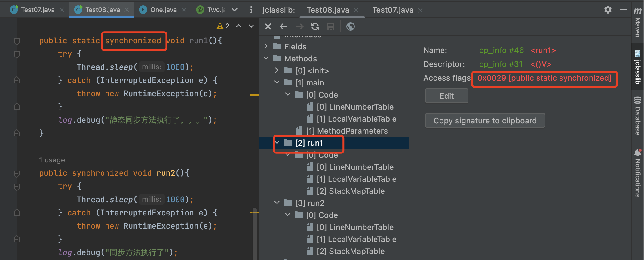Switch to Test07.java editor tab
The image size is (644, 260).
click(x=38, y=10)
